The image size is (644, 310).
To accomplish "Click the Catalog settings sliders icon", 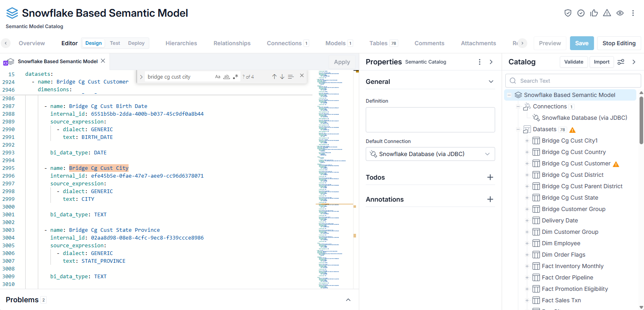I will pyautogui.click(x=621, y=62).
